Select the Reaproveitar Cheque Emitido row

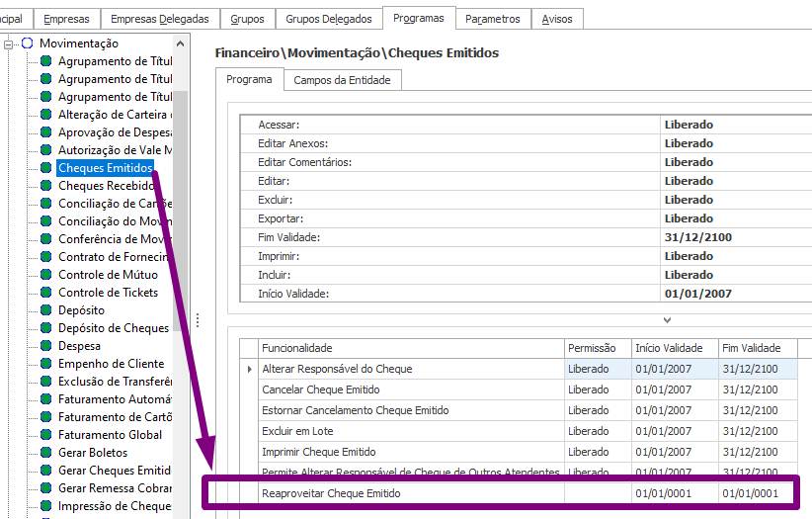tap(331, 493)
